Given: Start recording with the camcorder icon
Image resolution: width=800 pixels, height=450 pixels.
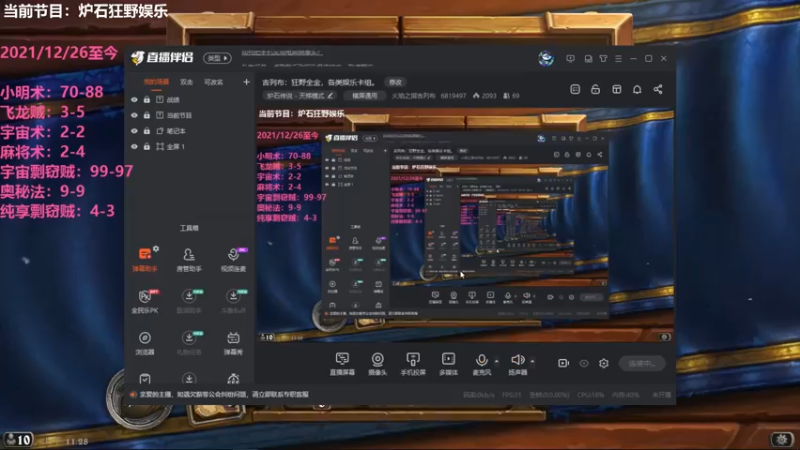Looking at the screenshot, I should coord(563,363).
